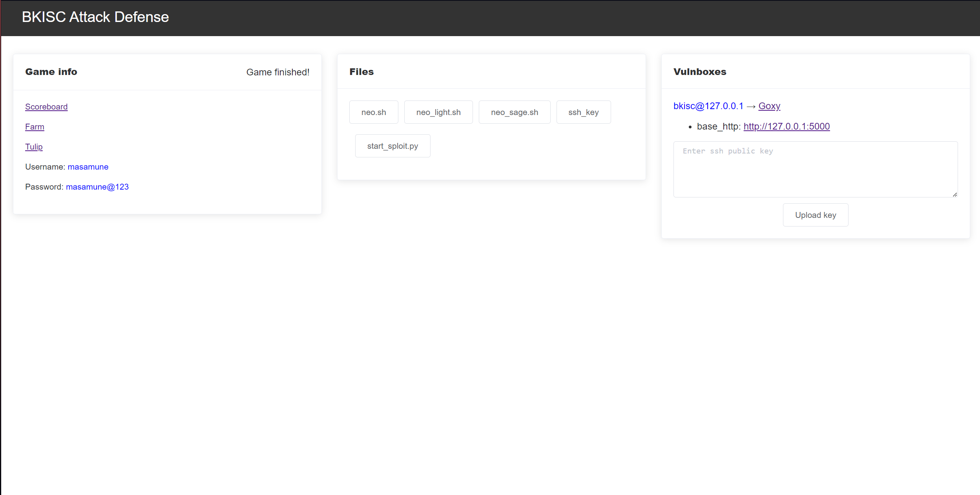This screenshot has height=495, width=980.
Task: Open the Goxy service link
Action: (769, 106)
